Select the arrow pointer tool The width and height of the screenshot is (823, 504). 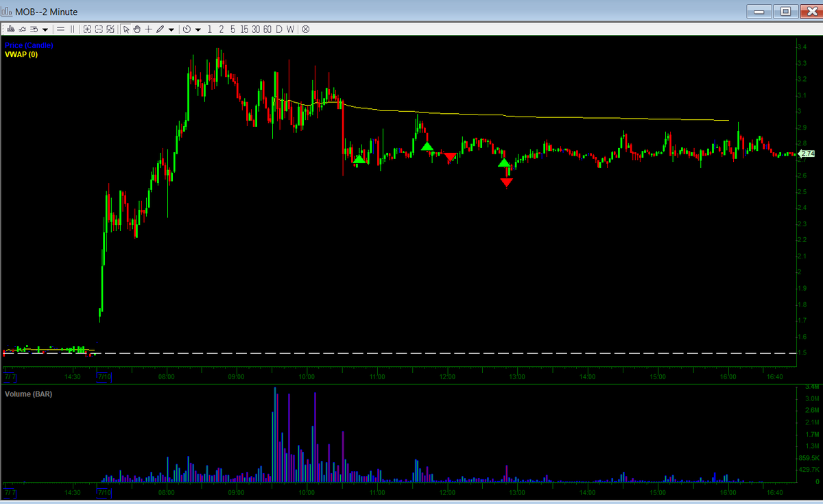pos(126,29)
